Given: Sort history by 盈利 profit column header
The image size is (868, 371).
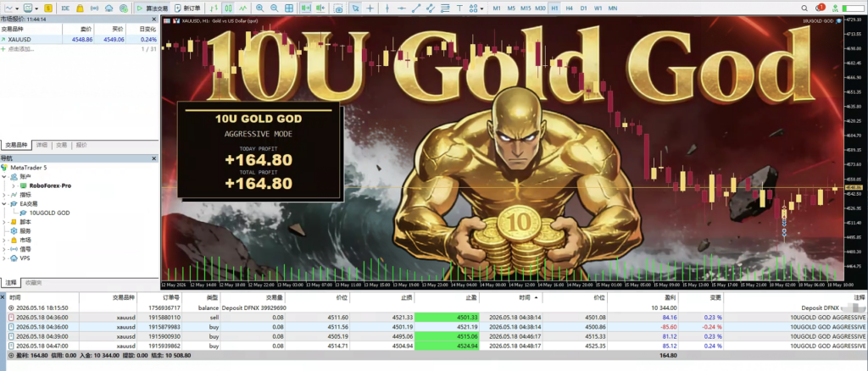Looking at the screenshot, I should point(643,297).
